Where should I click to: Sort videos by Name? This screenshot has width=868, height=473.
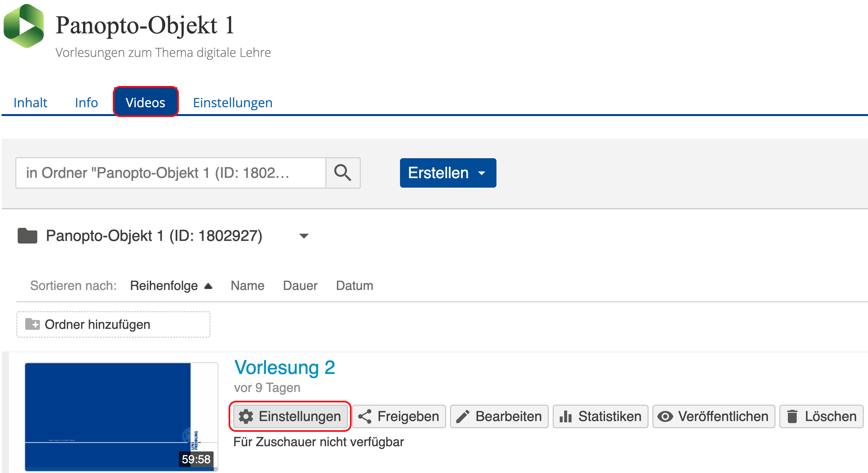click(x=248, y=286)
